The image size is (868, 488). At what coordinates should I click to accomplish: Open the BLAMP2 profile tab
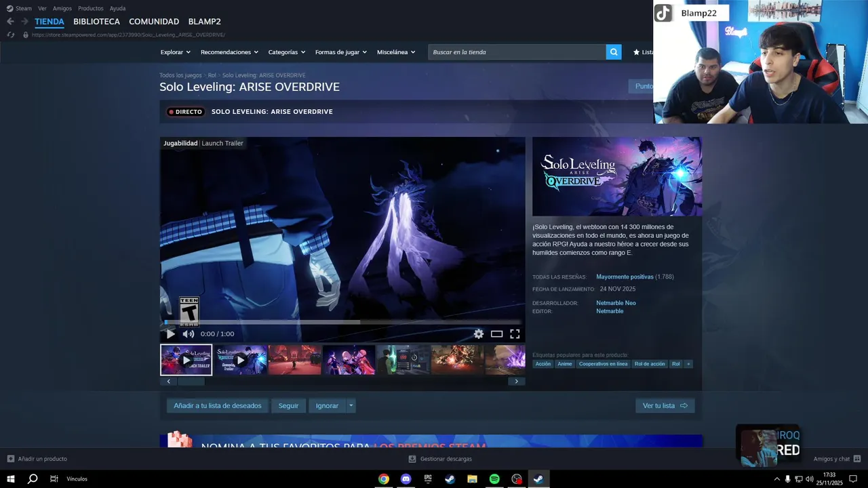(x=204, y=22)
